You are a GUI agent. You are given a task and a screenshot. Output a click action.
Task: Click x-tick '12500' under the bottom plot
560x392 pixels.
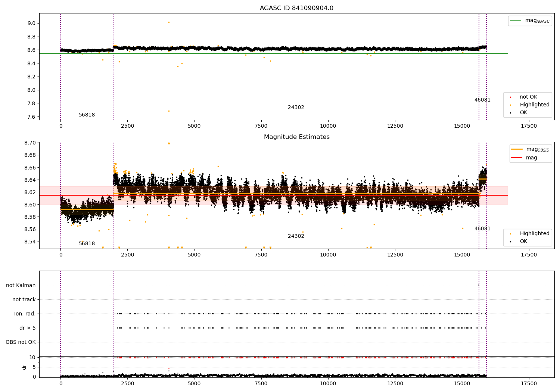pyautogui.click(x=395, y=384)
